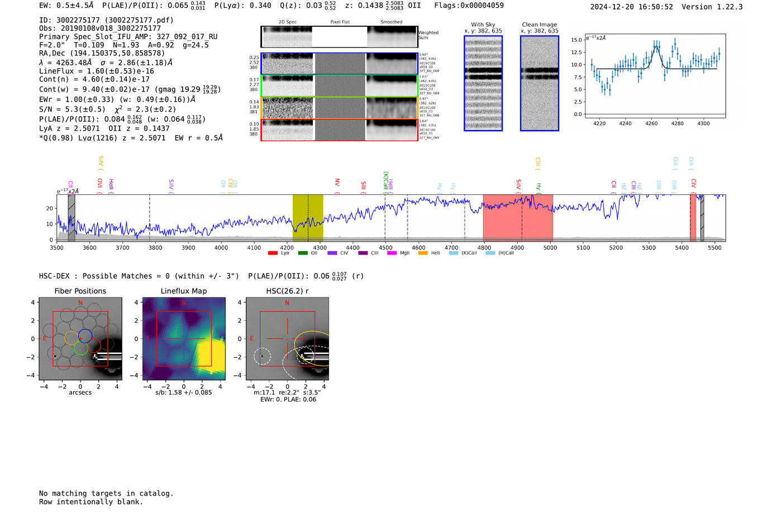The width and height of the screenshot is (782, 532).
Task: Click the s/b: 1.58 +/- 0.085 caption
Action: [184, 392]
